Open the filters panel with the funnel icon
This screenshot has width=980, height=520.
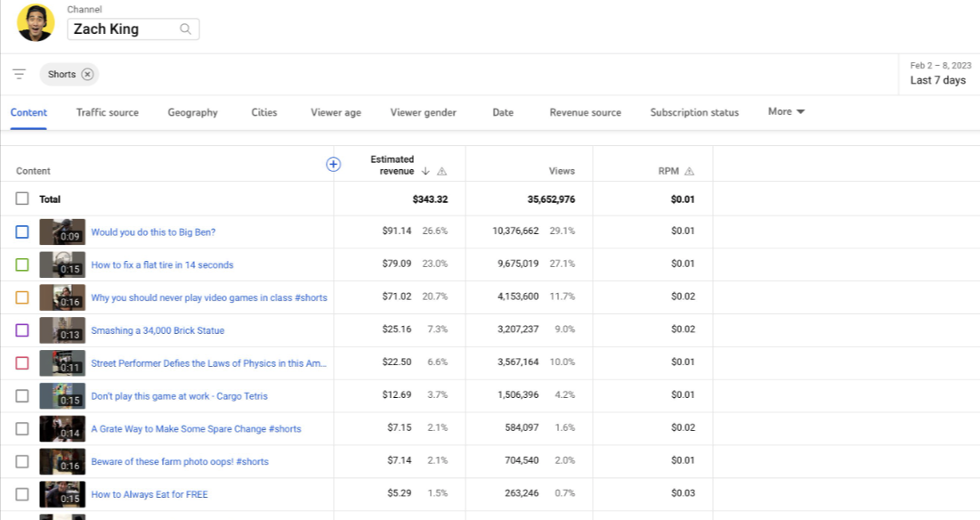click(x=19, y=74)
